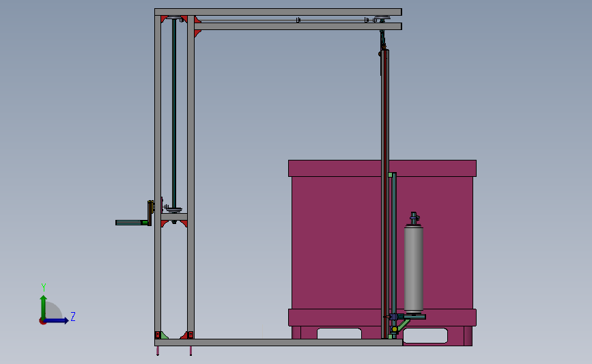
Task: Select the horizontal cross brace between left columns
Action: [x=174, y=216]
